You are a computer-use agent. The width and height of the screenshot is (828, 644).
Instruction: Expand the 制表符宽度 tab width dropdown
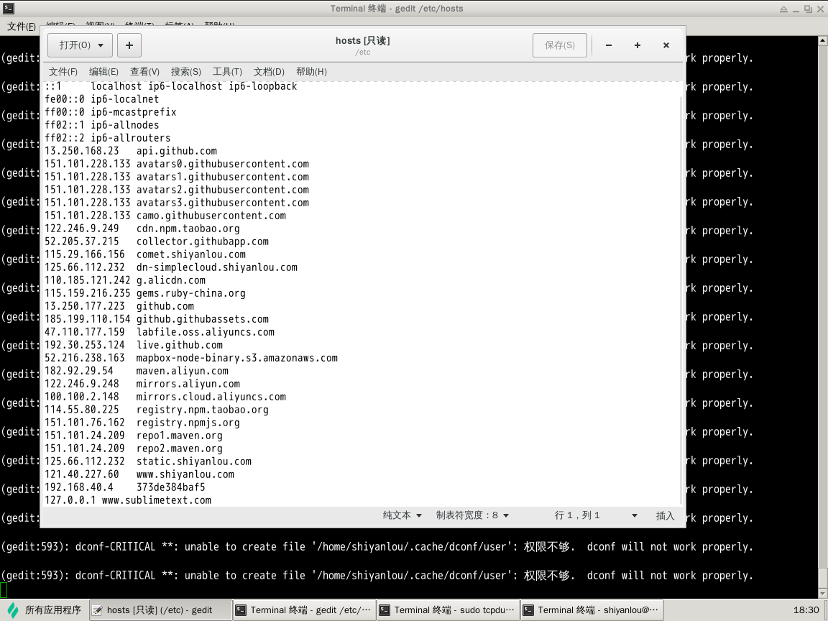[472, 515]
